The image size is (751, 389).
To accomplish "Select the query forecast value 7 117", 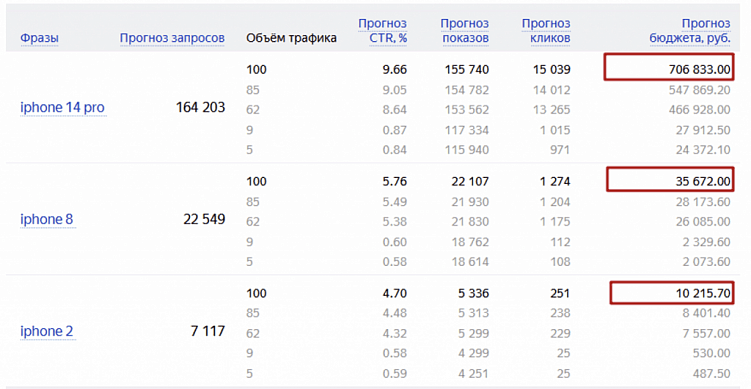I will coord(208,331).
